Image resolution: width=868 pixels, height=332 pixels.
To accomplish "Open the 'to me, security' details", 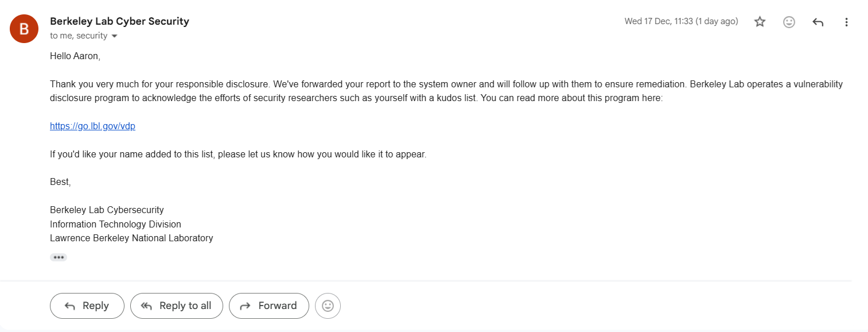I will 77,36.
